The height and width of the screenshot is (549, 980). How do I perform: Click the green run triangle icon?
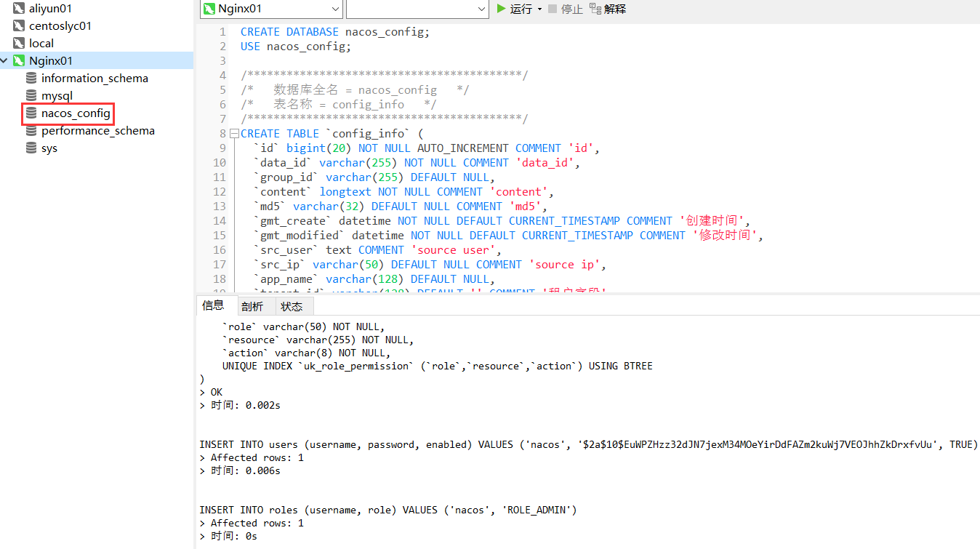(x=501, y=9)
